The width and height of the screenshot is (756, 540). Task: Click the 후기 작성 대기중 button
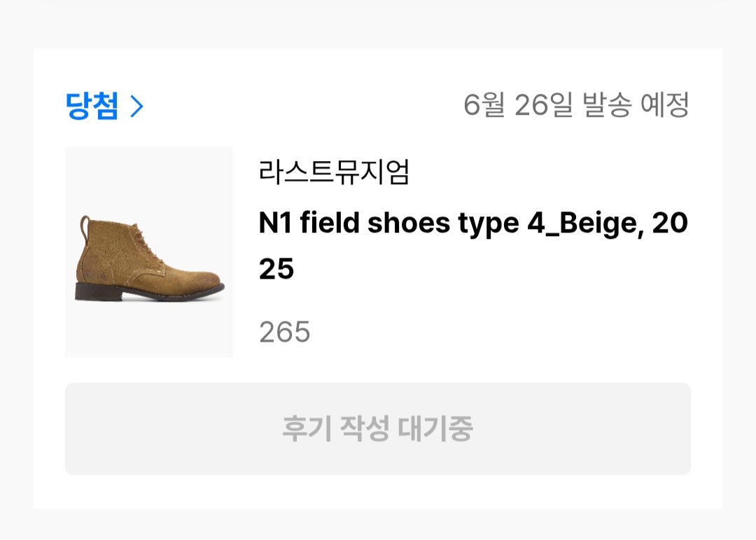coord(378,429)
